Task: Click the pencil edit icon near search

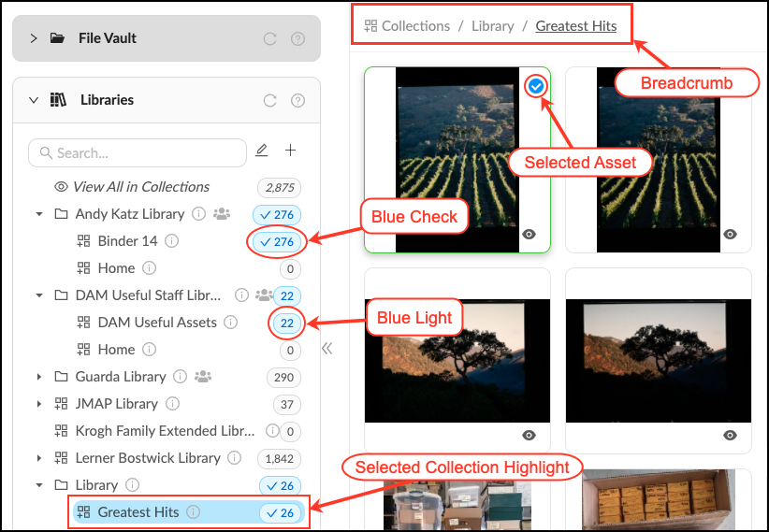Action: 262,151
